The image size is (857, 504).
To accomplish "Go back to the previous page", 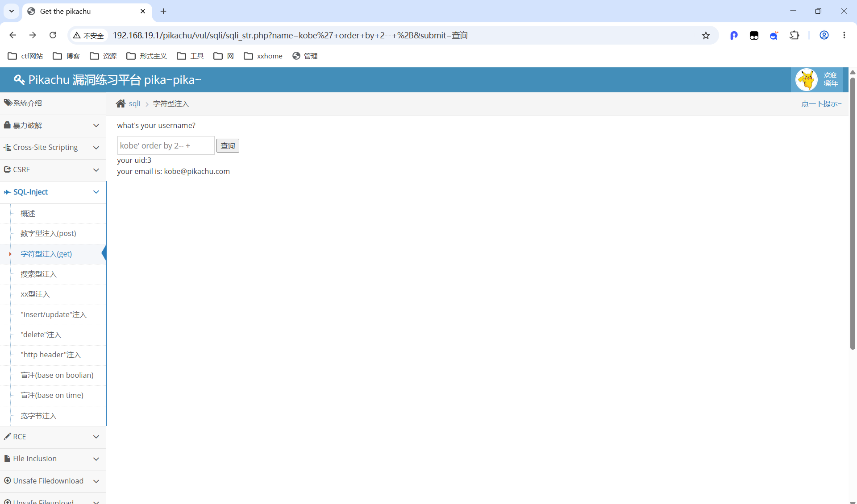I will (12, 35).
